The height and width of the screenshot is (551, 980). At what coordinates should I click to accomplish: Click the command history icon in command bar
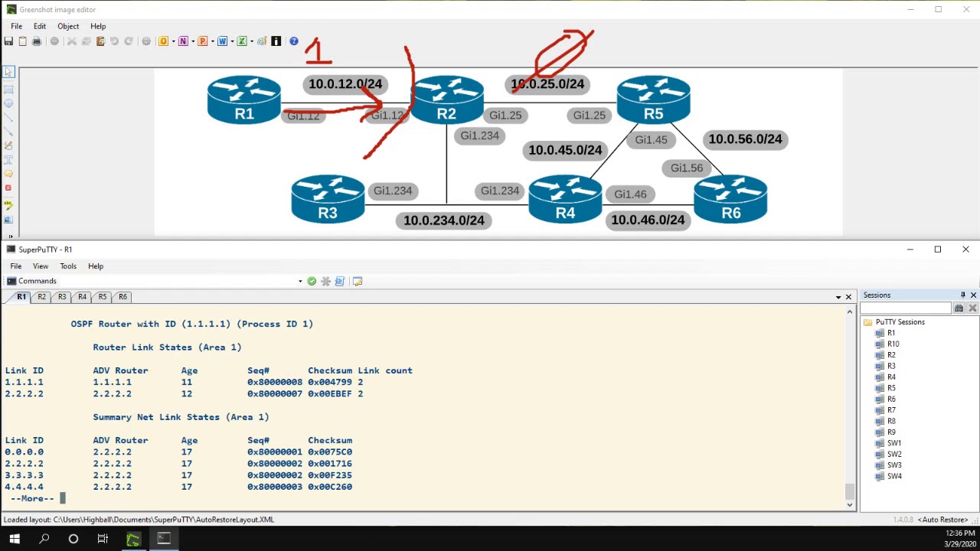tap(339, 281)
